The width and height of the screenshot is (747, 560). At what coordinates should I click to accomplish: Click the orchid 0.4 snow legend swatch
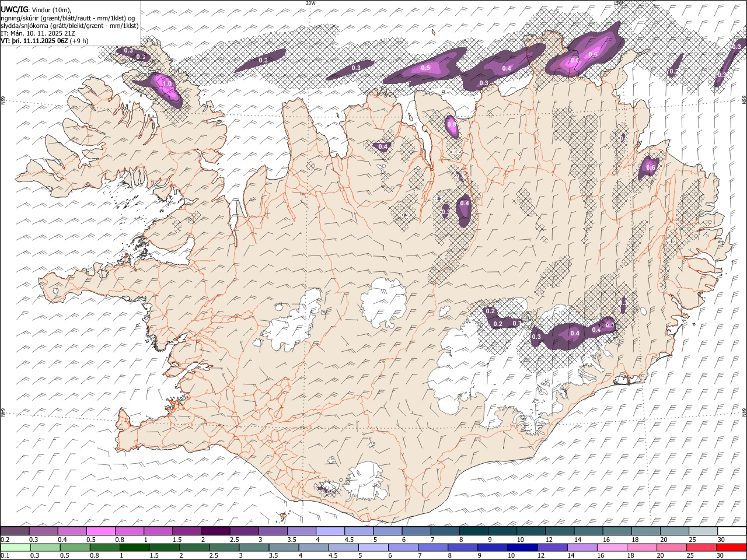click(x=73, y=531)
